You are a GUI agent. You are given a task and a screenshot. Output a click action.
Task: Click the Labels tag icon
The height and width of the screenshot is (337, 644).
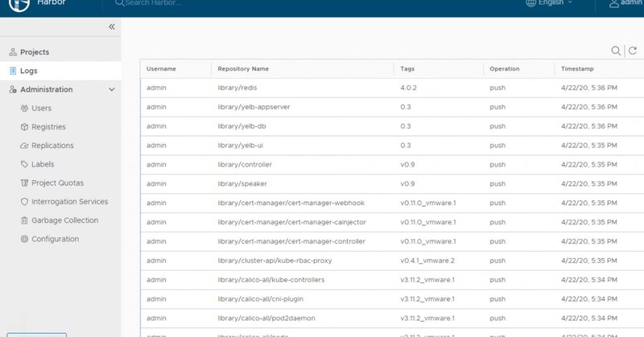point(24,164)
